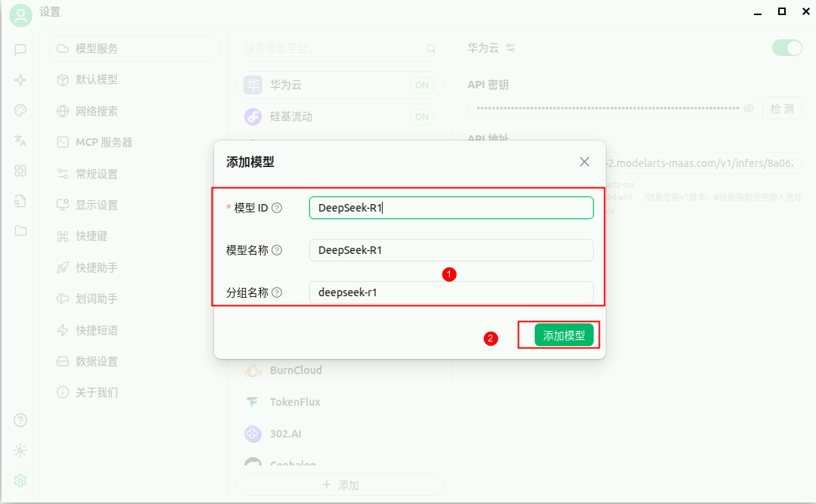
Task: Open 常规设置 settings section
Action: (135, 174)
